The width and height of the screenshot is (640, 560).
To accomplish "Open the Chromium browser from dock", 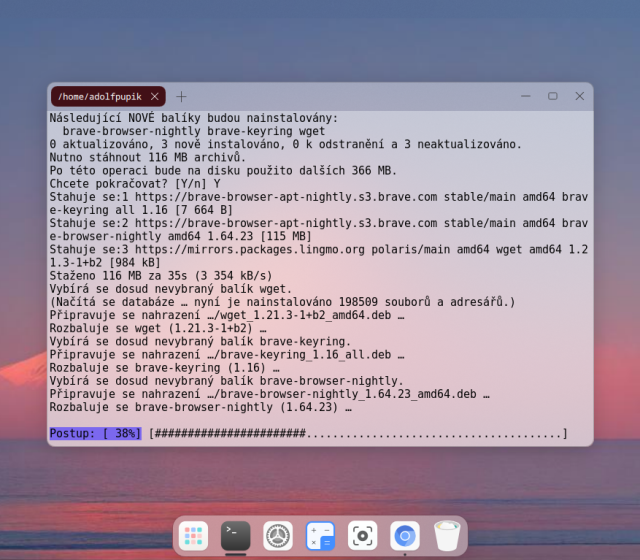I will pos(405,536).
